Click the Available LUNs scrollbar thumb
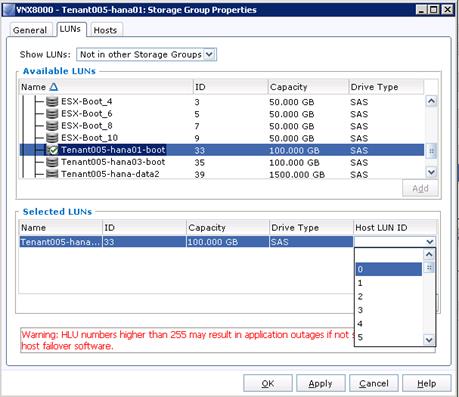Screen dimensions: 459x397 pos(431,151)
